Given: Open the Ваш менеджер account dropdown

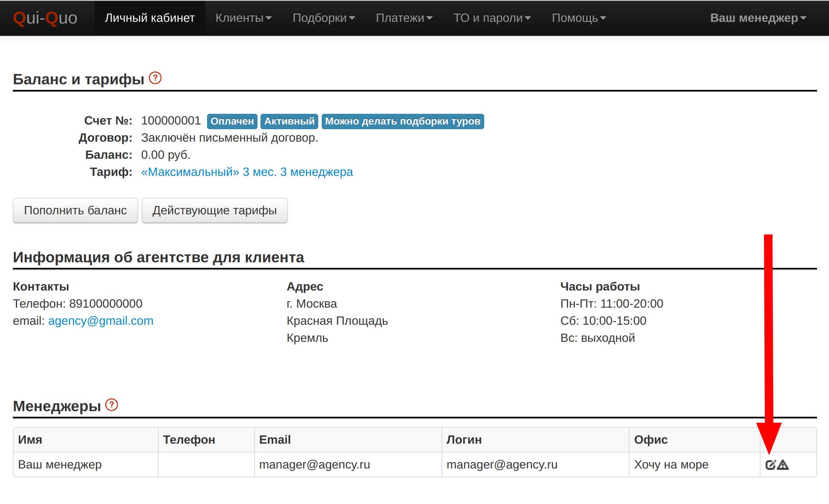Looking at the screenshot, I should click(758, 18).
